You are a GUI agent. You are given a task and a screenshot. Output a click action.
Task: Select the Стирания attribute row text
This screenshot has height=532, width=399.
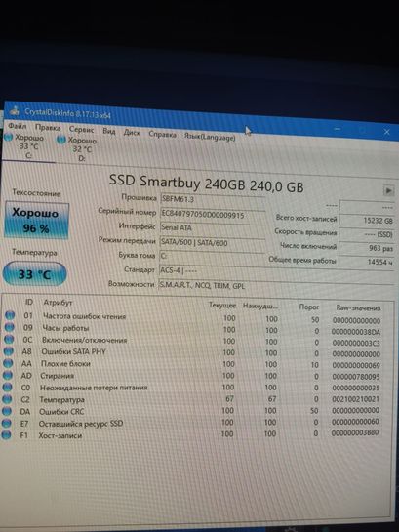pyautogui.click(x=57, y=376)
